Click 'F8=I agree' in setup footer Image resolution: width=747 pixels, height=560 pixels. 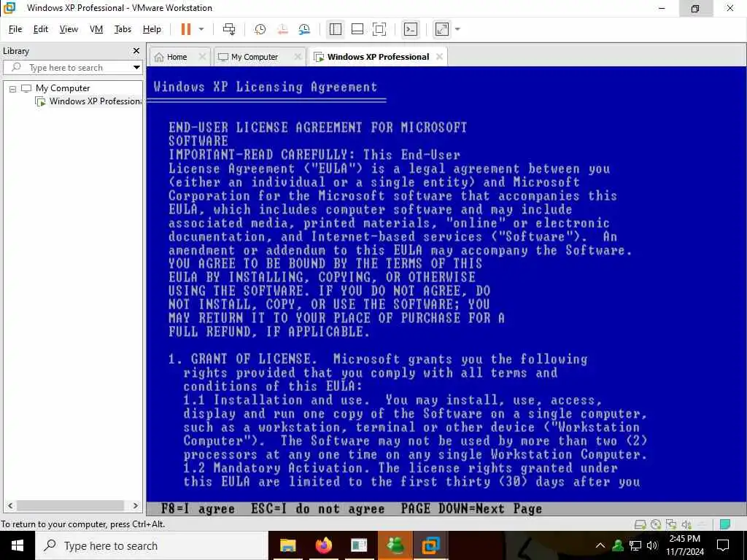click(198, 508)
